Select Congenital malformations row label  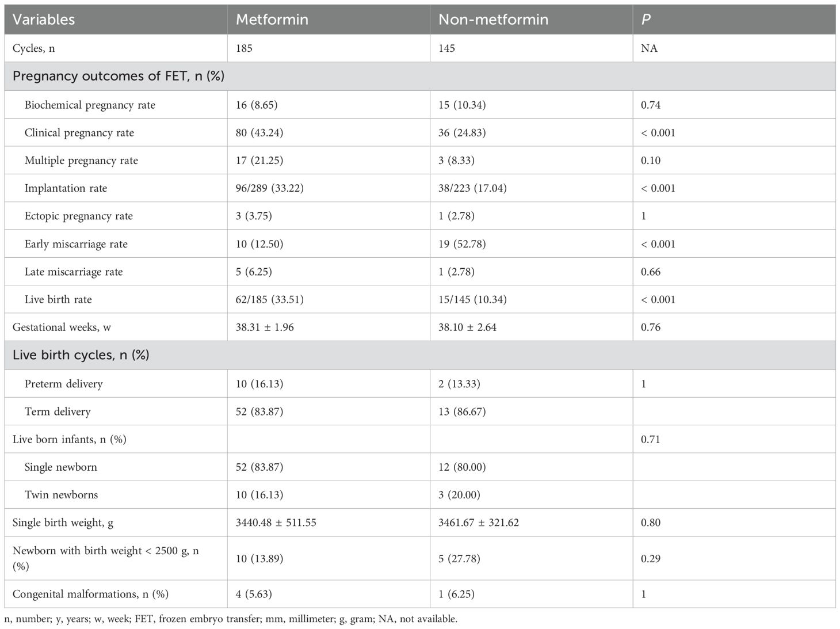point(90,594)
